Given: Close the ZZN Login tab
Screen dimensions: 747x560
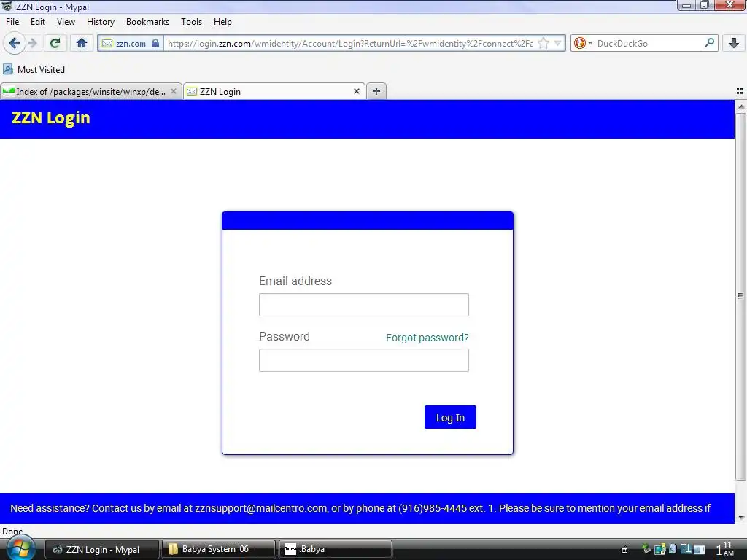Looking at the screenshot, I should tap(356, 91).
